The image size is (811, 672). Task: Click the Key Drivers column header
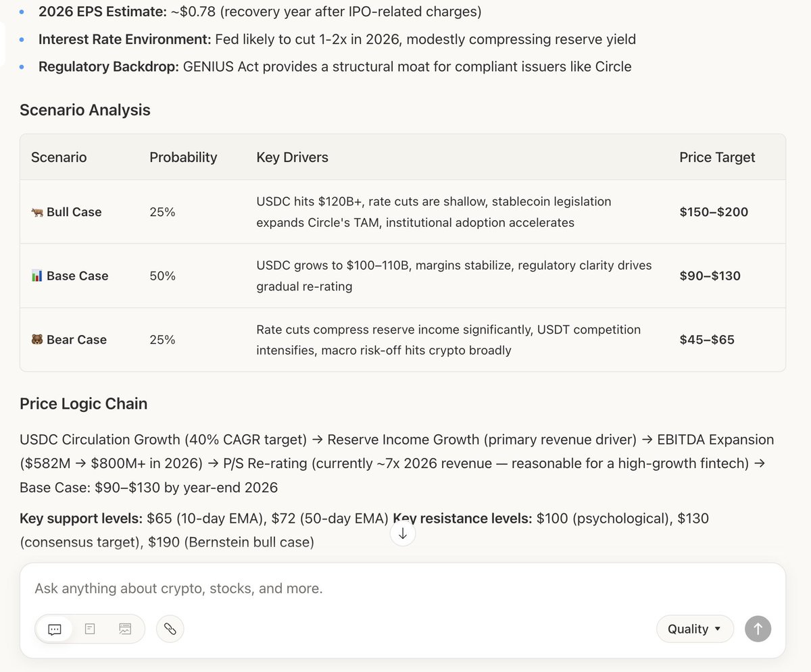292,157
